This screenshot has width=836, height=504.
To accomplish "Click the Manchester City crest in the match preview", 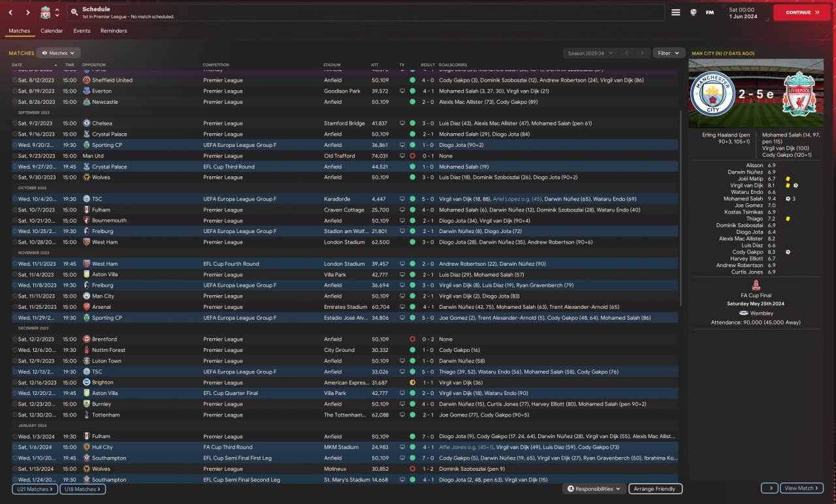I will 713,94.
